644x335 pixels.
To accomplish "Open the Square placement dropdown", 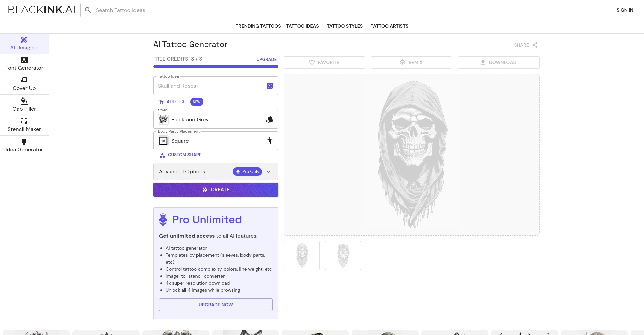I will point(216,141).
